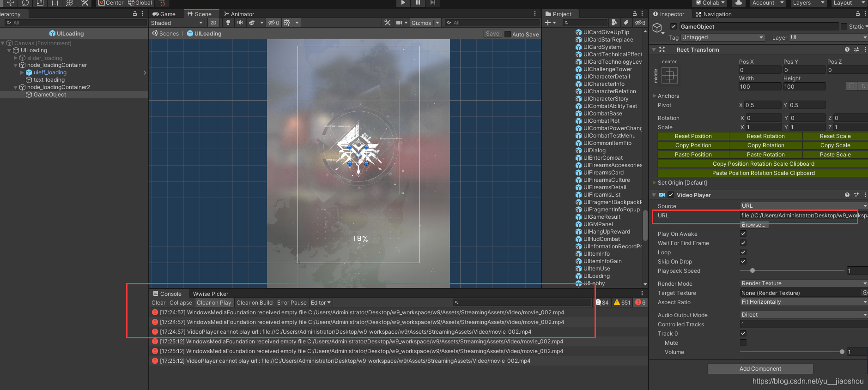Uncheck Wait For First Frame
The height and width of the screenshot is (390, 868).
(x=743, y=243)
